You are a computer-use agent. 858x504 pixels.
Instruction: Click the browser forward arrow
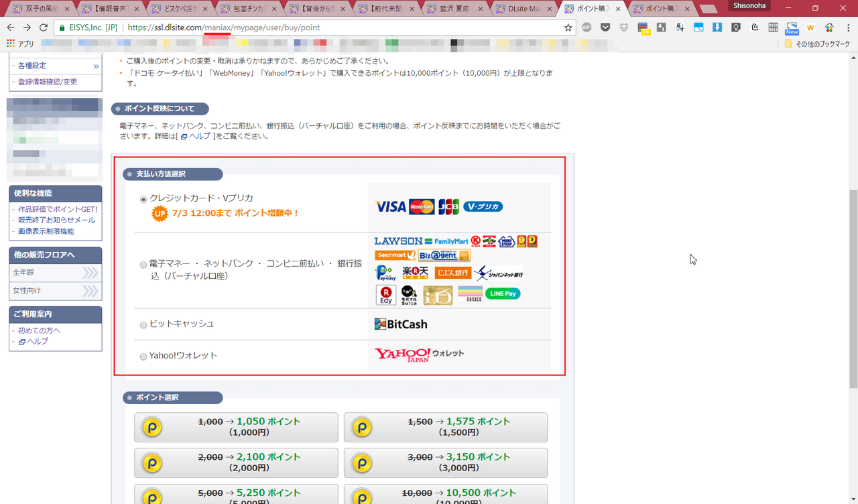coord(27,27)
